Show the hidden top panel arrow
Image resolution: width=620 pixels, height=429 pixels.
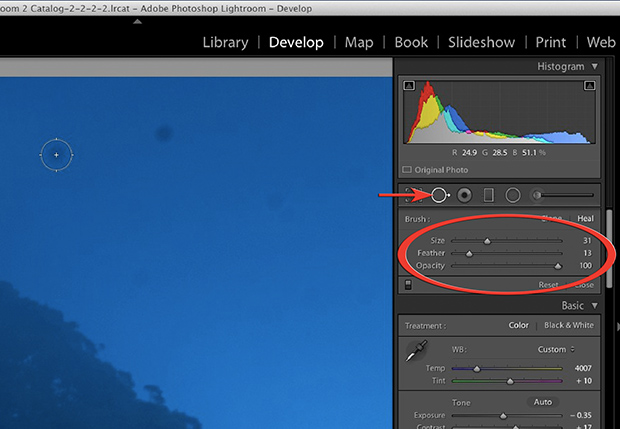click(137, 22)
